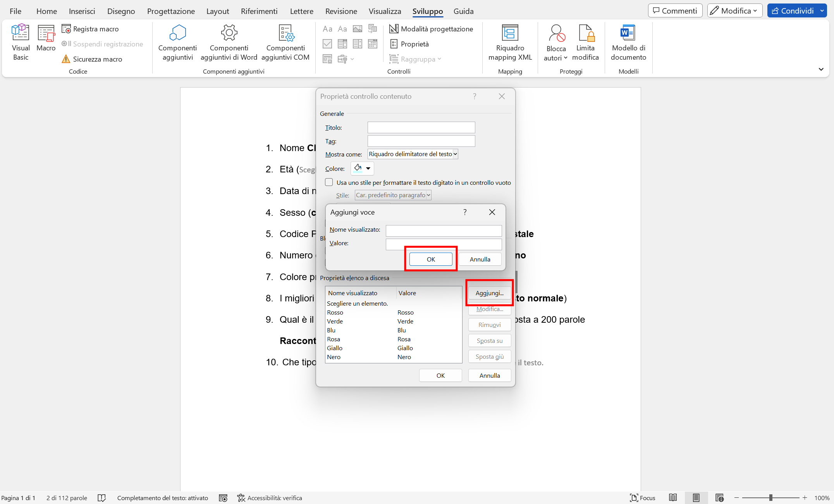This screenshot has height=504, width=834.
Task: Expand the Modifica mode dropdown
Action: pyautogui.click(x=734, y=11)
